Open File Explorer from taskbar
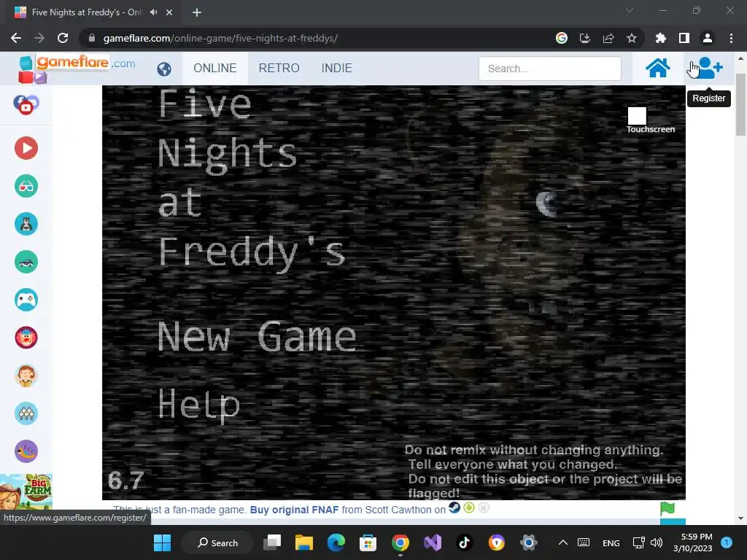Viewport: 747px width, 560px height. pyautogui.click(x=304, y=542)
